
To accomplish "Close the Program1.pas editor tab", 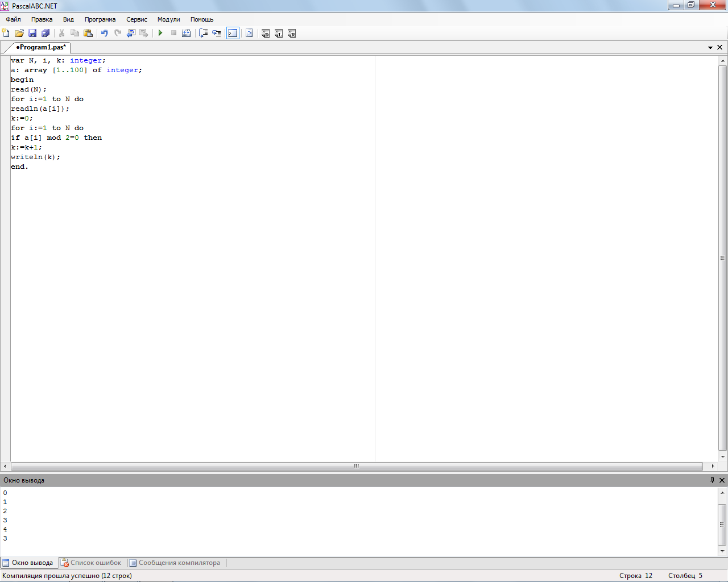I will tap(720, 47).
